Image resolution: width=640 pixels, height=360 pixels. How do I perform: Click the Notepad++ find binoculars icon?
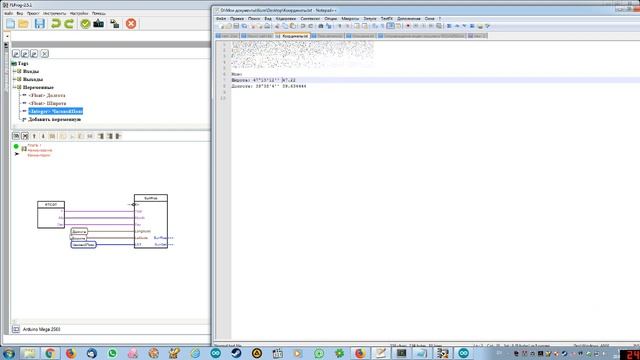[x=321, y=26]
